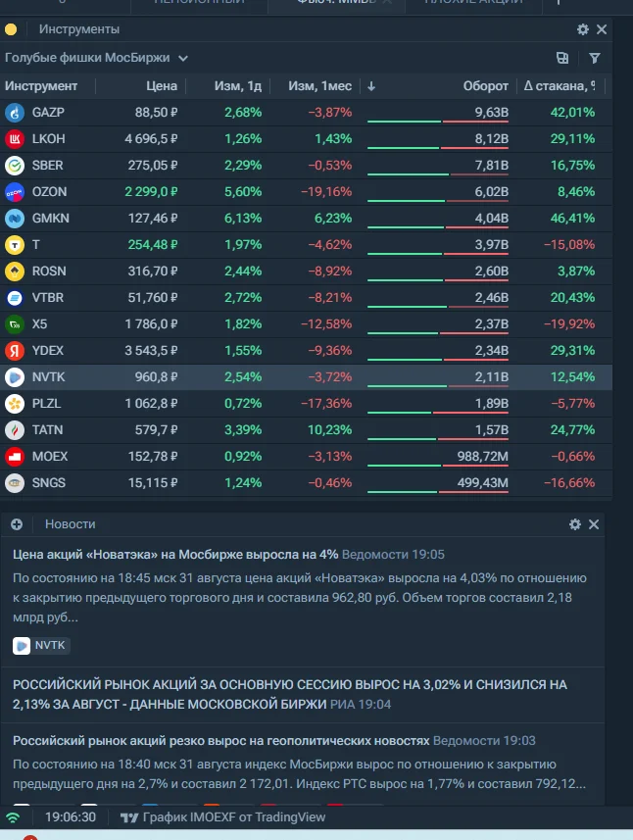The height and width of the screenshot is (840, 633).
Task: Click the plus icon in Новости header
Action: (17, 524)
